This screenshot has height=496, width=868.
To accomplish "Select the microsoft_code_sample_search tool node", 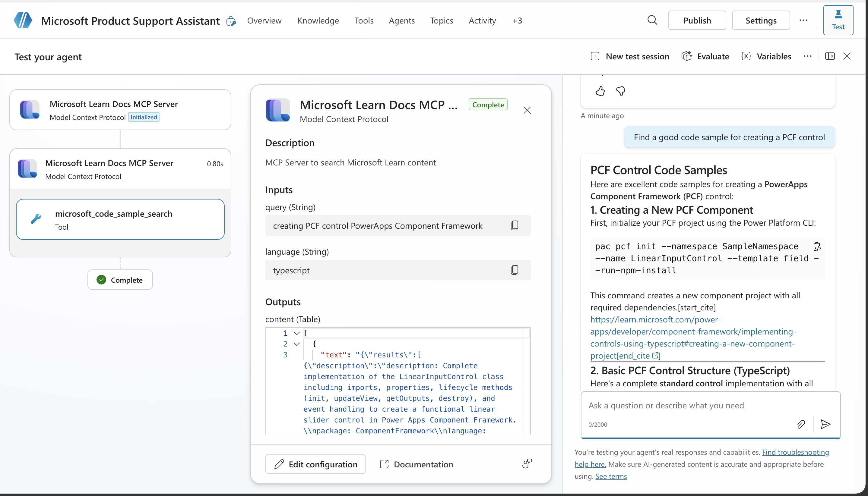I will point(120,219).
